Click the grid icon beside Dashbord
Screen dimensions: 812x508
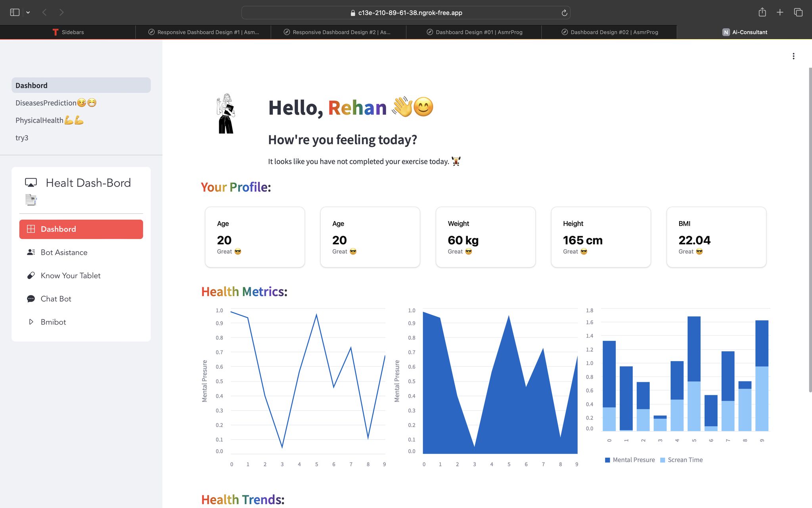31,229
